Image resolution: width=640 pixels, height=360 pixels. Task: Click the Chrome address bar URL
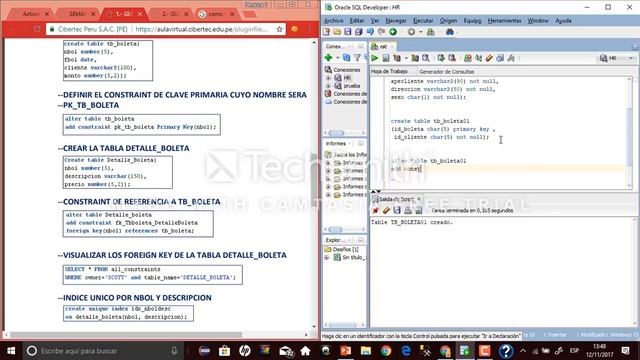click(202, 29)
